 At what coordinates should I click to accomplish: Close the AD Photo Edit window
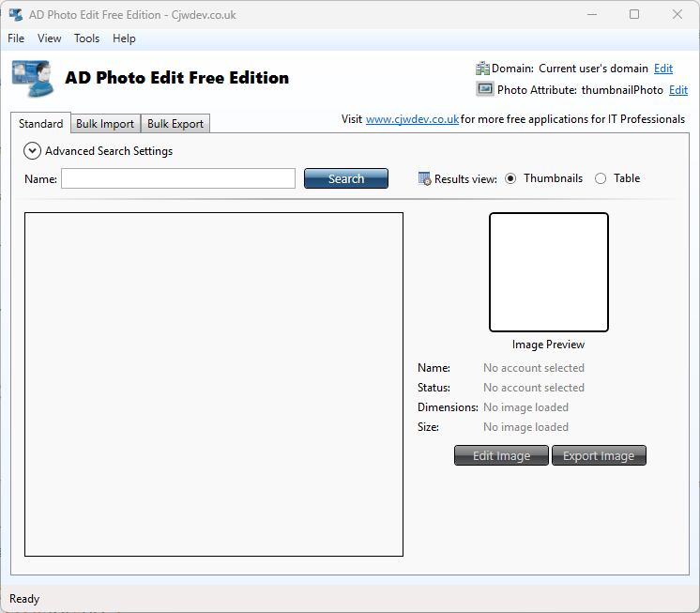point(677,14)
